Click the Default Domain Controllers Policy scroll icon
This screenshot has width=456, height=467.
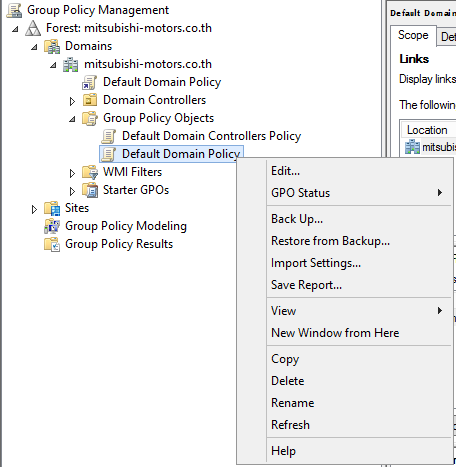108,136
